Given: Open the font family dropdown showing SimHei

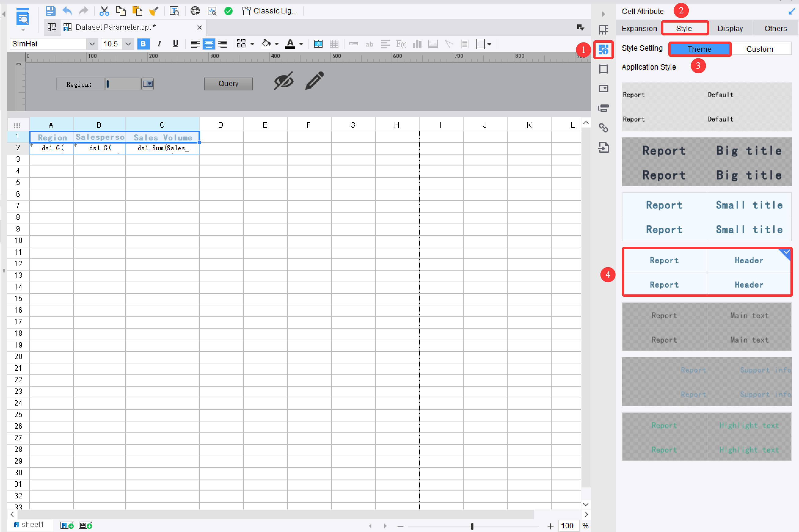Looking at the screenshot, I should click(x=92, y=44).
